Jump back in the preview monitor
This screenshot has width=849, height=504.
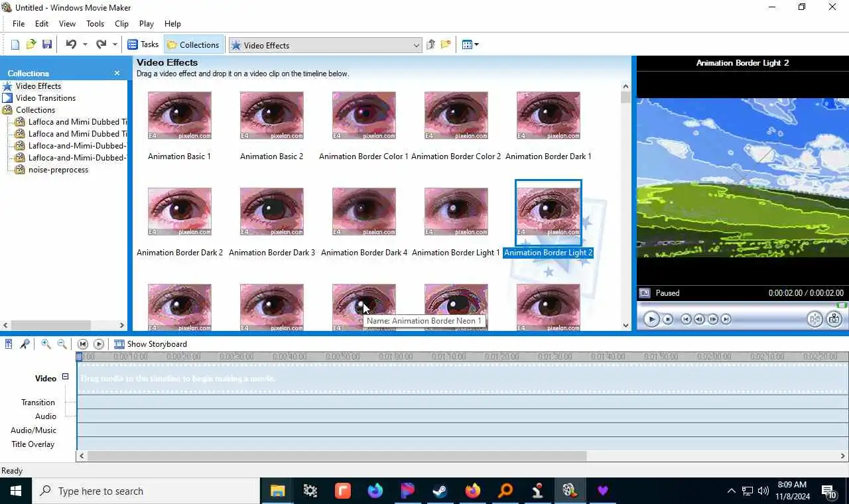pyautogui.click(x=686, y=319)
